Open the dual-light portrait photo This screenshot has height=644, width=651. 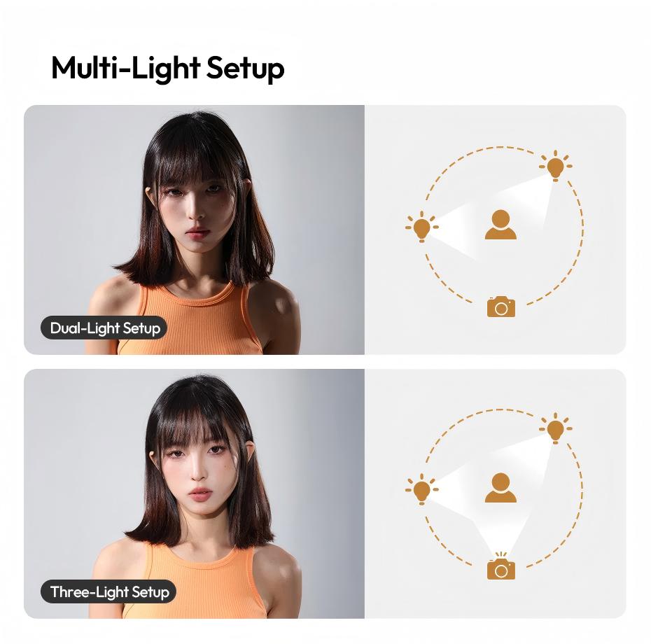pyautogui.click(x=194, y=230)
